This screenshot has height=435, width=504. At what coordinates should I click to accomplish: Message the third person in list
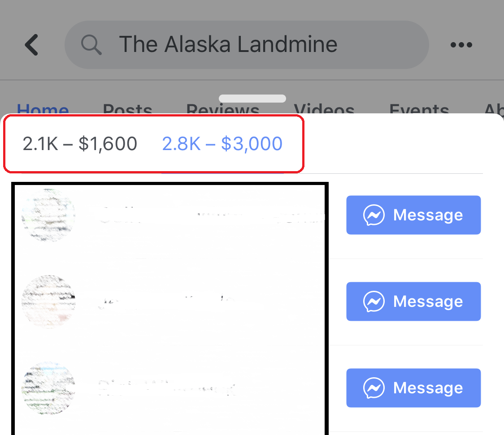(413, 388)
